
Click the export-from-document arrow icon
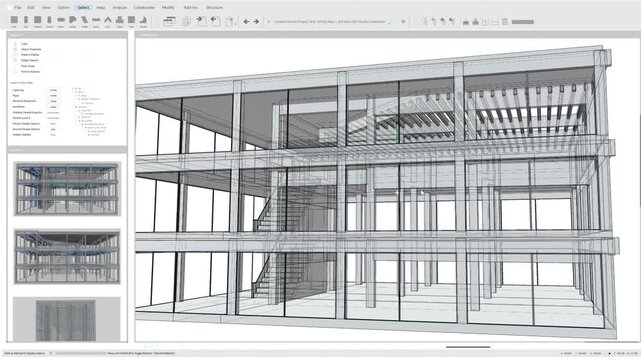215,21
